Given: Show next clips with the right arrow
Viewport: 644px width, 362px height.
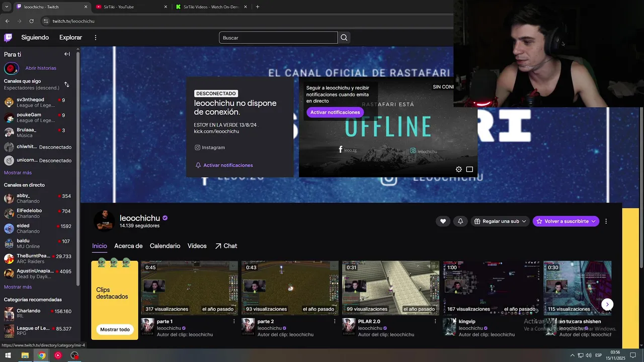Looking at the screenshot, I should point(607,304).
